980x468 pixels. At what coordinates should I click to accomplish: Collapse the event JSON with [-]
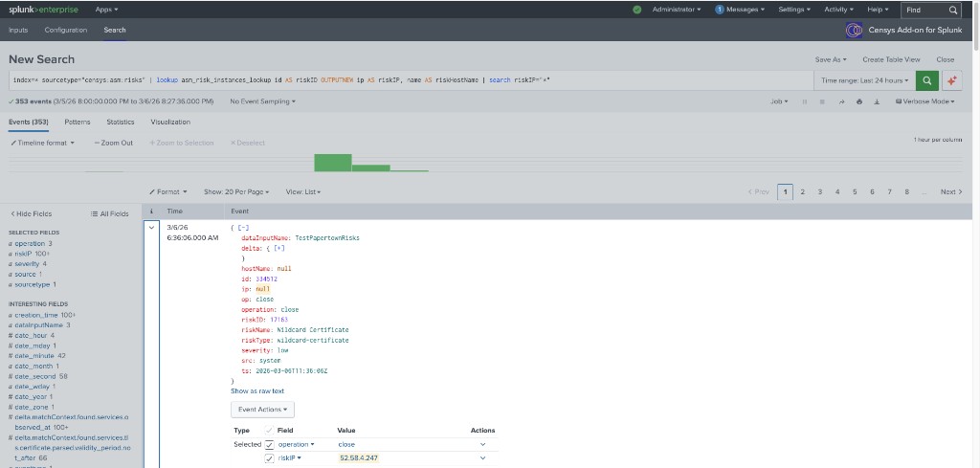coord(243,228)
